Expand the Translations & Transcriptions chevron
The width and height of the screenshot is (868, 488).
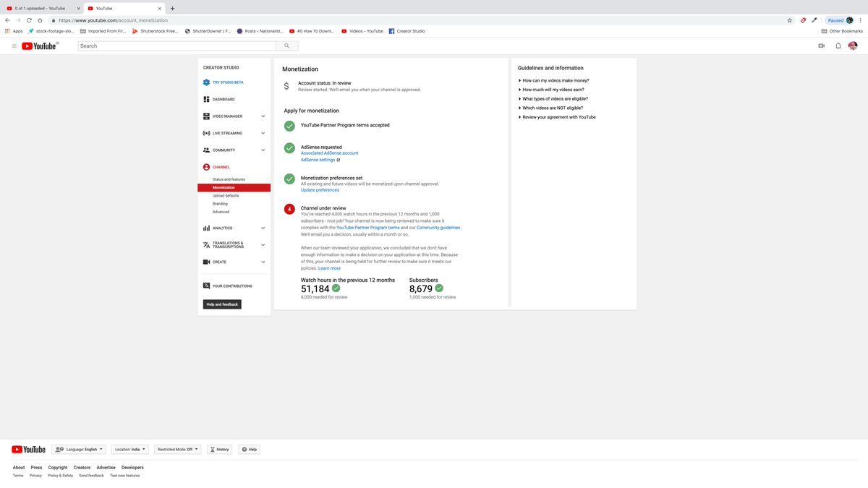pyautogui.click(x=263, y=245)
